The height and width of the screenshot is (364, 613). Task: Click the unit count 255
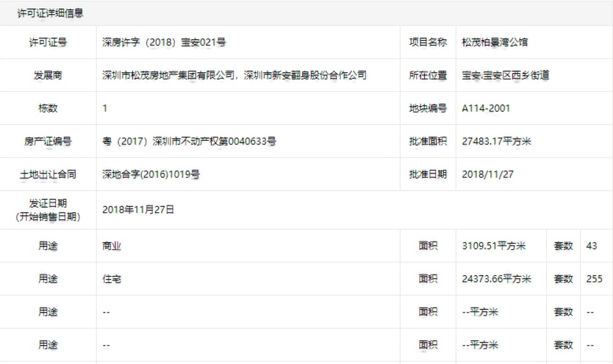594,279
